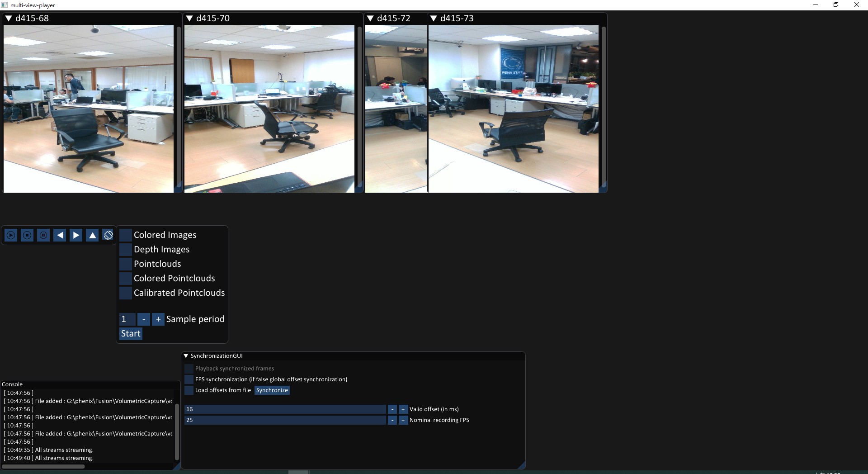Collapse the d415-68 camera view

pos(8,18)
